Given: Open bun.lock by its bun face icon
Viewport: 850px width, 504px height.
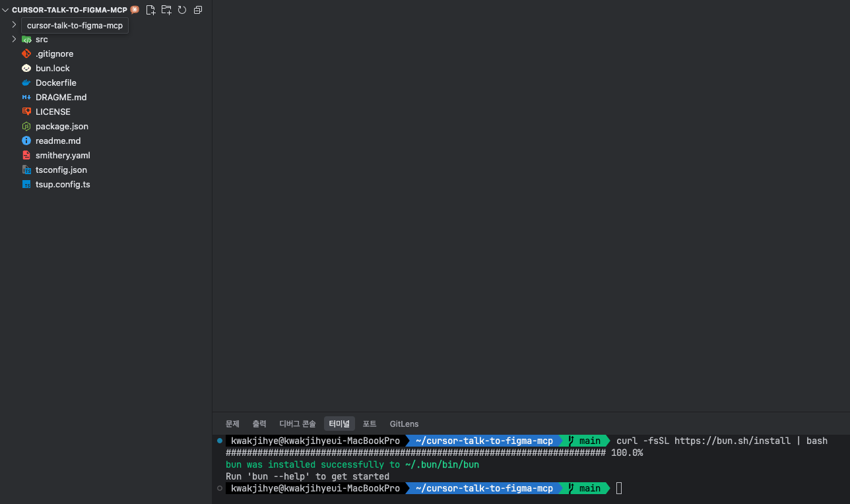Looking at the screenshot, I should click(26, 69).
